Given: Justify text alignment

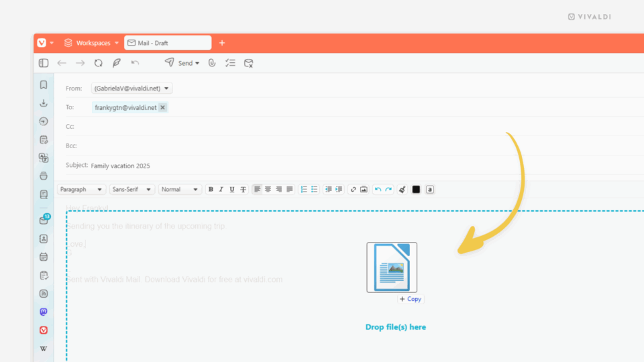Looking at the screenshot, I should pyautogui.click(x=290, y=189).
